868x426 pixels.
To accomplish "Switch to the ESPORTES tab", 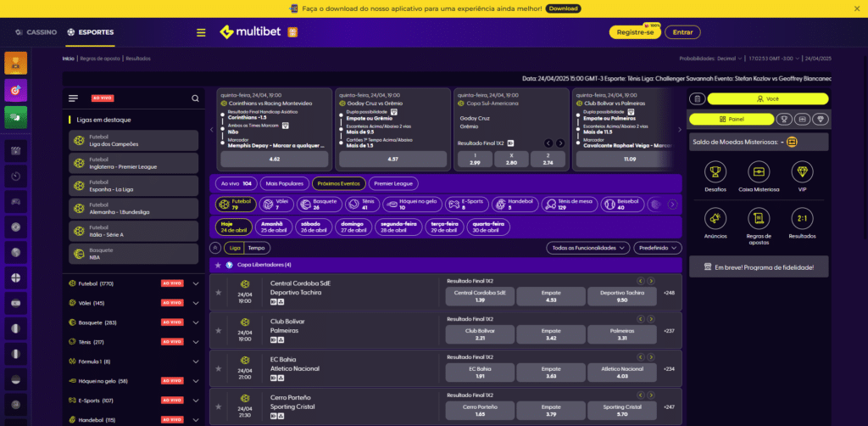I will click(90, 32).
